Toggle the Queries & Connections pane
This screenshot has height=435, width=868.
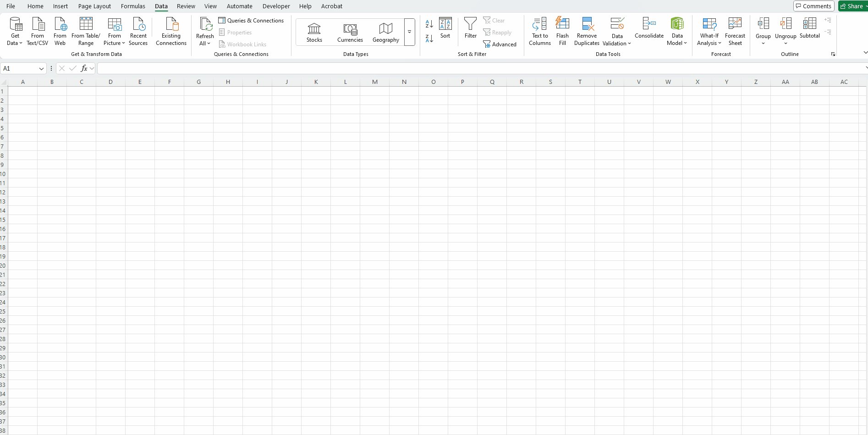point(251,21)
